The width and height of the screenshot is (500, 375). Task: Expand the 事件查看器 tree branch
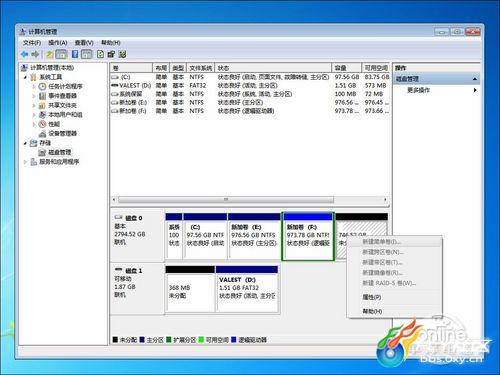(x=34, y=96)
